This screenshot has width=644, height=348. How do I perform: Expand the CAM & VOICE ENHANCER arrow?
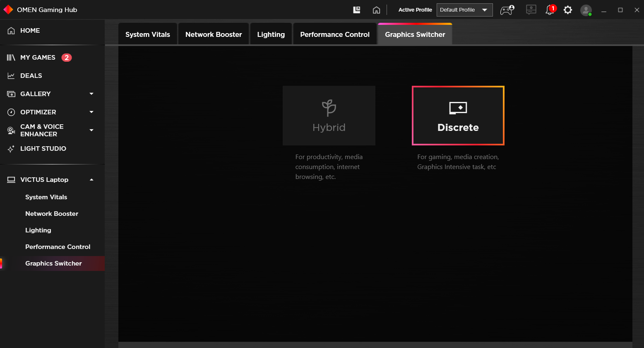coord(91,130)
